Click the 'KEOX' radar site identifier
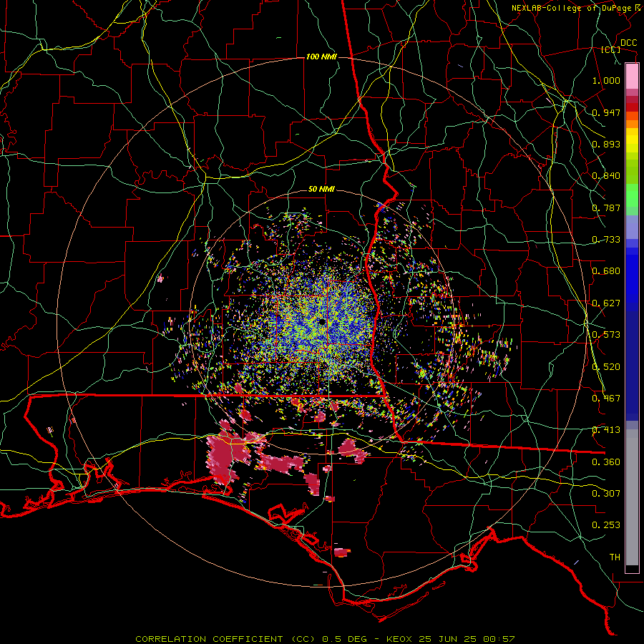The image size is (644, 644). click(x=399, y=639)
